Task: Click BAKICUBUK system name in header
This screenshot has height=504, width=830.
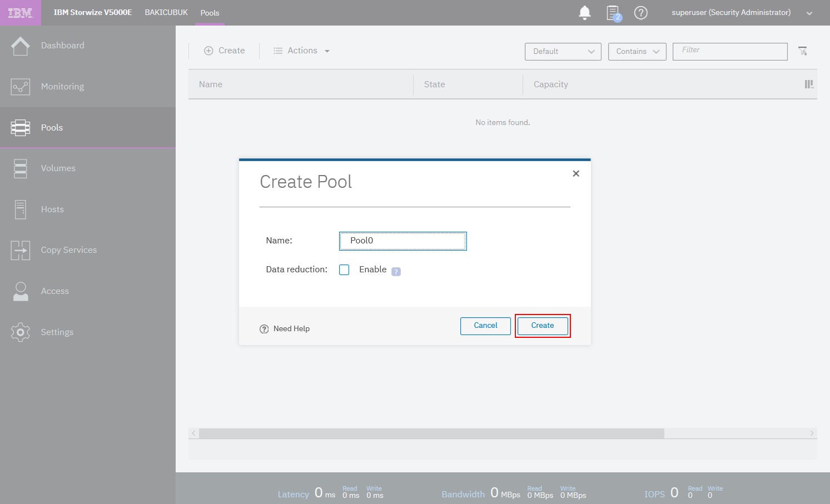Action: tap(166, 12)
